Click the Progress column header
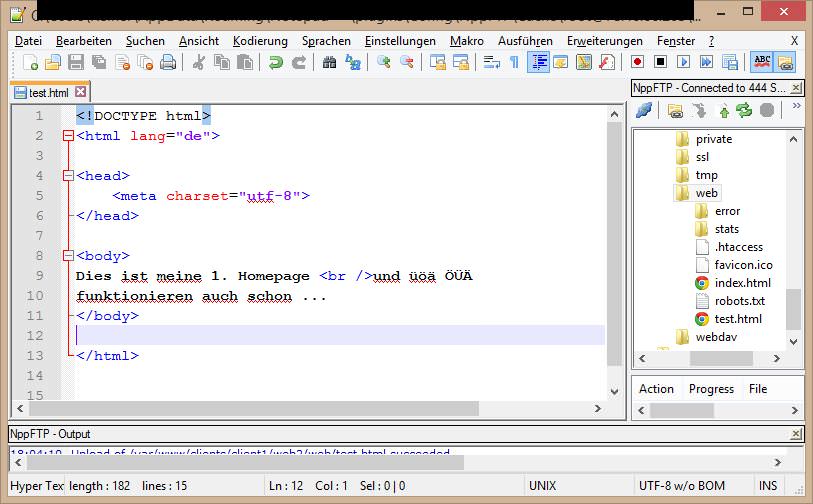Viewport: 813px width, 504px height. (711, 389)
